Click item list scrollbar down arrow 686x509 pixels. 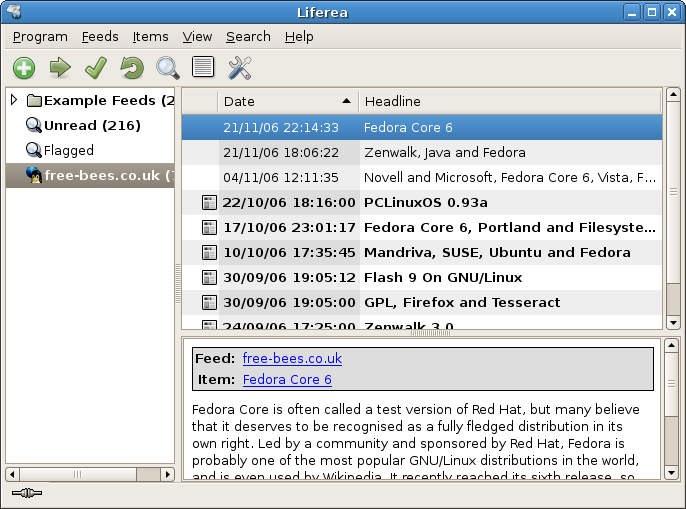coord(673,323)
